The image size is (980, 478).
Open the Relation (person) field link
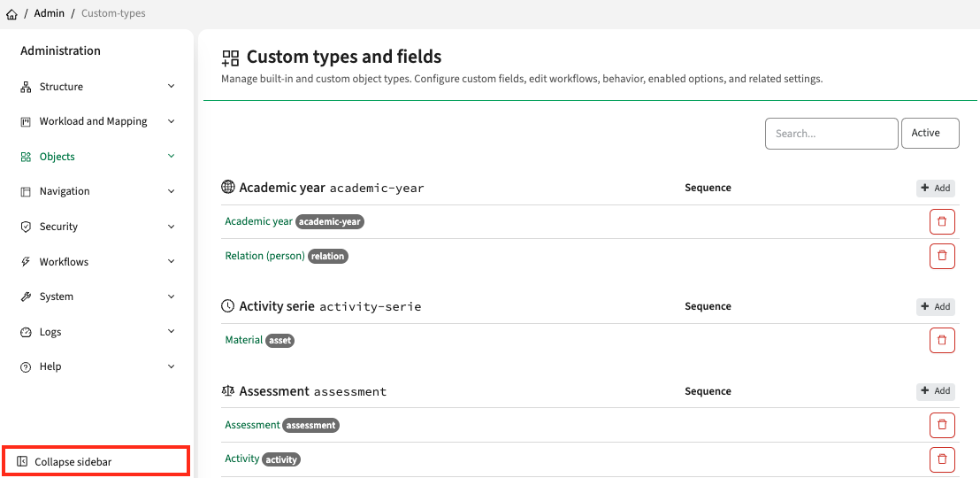(x=264, y=256)
